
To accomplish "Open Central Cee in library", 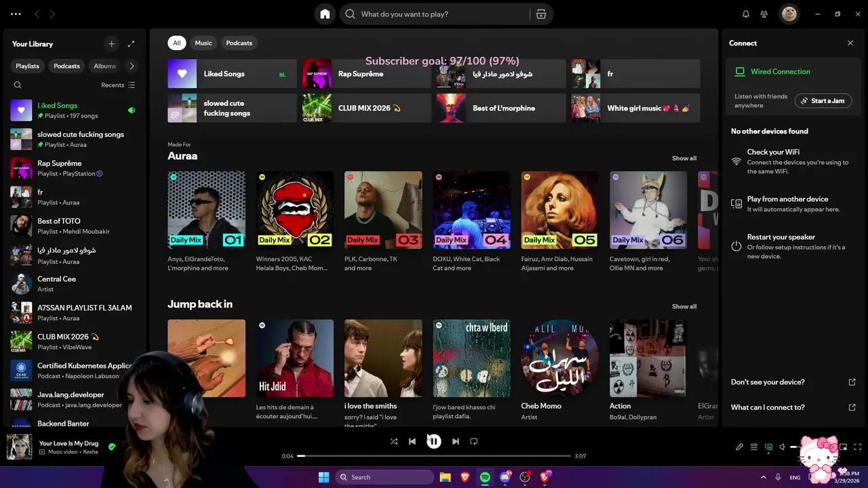I will pyautogui.click(x=75, y=283).
